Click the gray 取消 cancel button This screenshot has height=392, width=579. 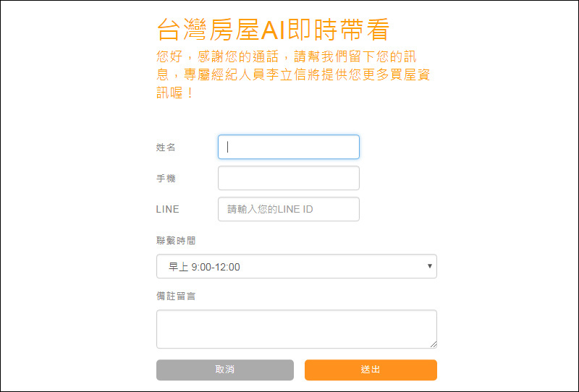pyautogui.click(x=225, y=370)
